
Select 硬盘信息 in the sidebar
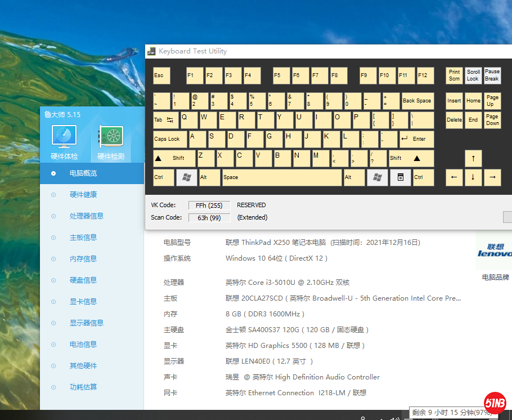click(x=83, y=280)
